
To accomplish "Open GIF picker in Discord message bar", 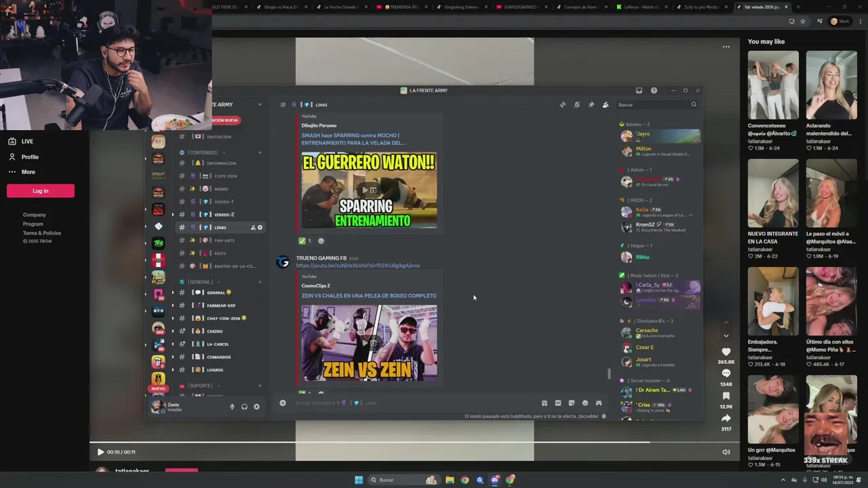I will 557,403.
